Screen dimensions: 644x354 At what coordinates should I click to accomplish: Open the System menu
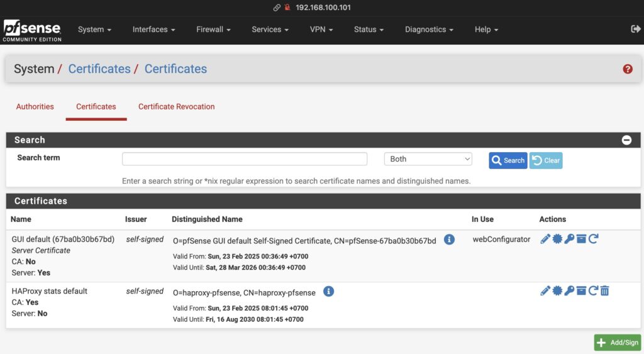coord(94,30)
